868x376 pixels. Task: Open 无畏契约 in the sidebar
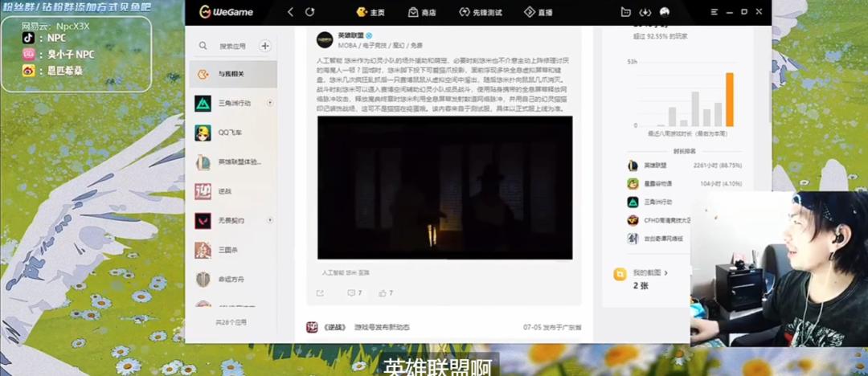(233, 220)
